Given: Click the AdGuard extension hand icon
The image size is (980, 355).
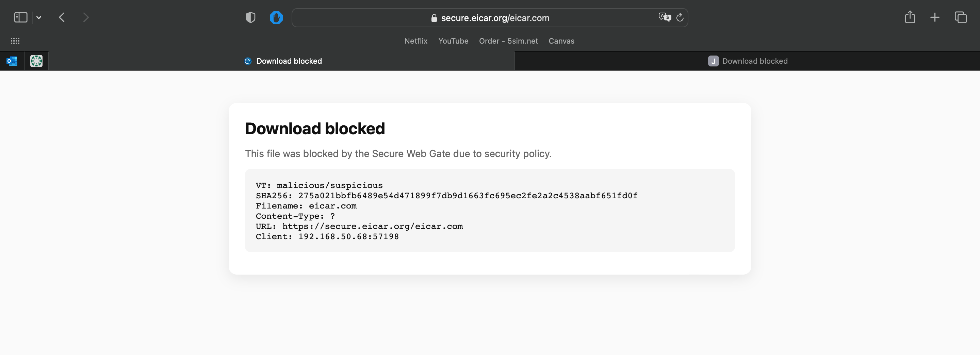Looking at the screenshot, I should click(276, 17).
